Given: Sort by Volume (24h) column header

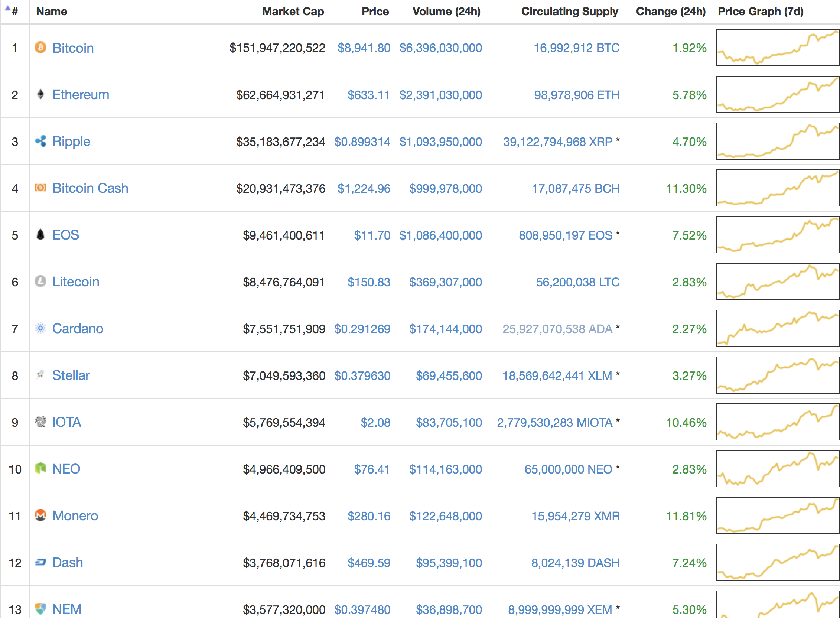Looking at the screenshot, I should (x=447, y=11).
